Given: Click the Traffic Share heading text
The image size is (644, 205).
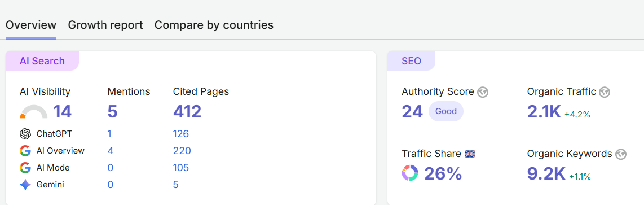Looking at the screenshot, I should (431, 154).
